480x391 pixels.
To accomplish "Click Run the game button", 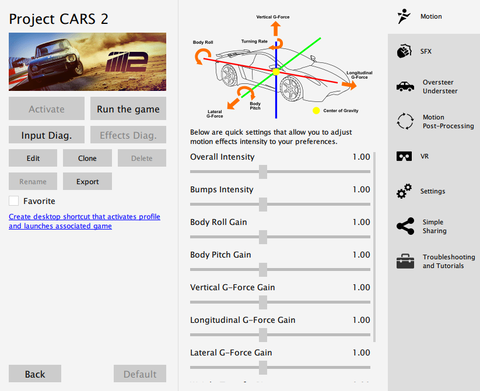I will click(128, 109).
